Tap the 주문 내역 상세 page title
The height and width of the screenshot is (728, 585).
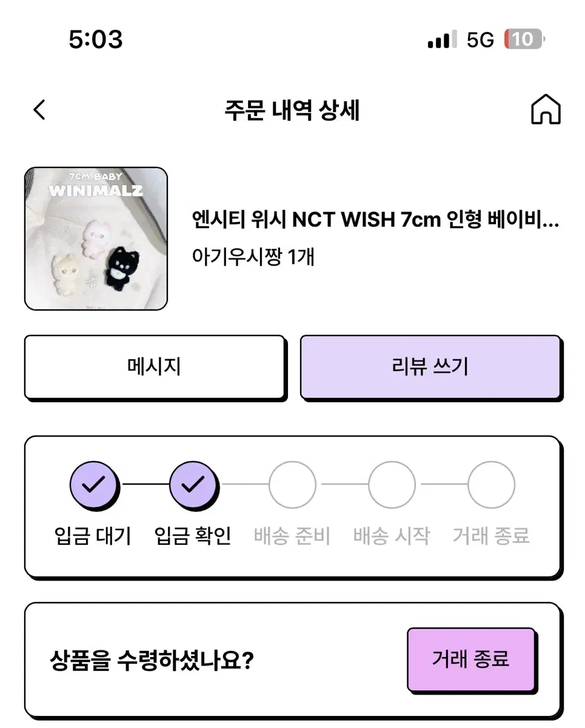[x=292, y=111]
